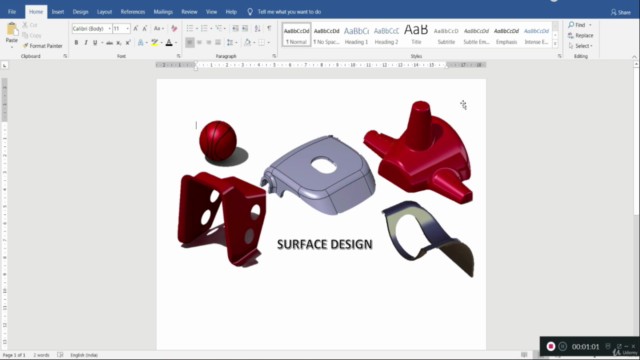Apply subscript formatting
Image resolution: width=640 pixels, height=360 pixels.
tap(119, 42)
